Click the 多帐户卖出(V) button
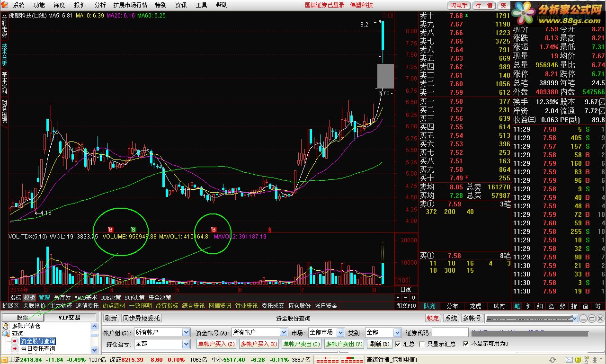The width and height of the screenshot is (606, 364). tap(344, 344)
